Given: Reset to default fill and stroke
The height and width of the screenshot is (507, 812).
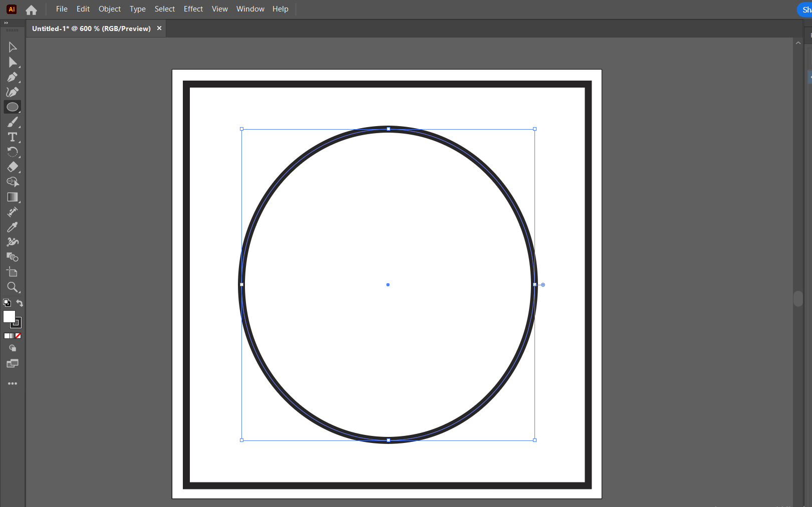Looking at the screenshot, I should (x=7, y=303).
